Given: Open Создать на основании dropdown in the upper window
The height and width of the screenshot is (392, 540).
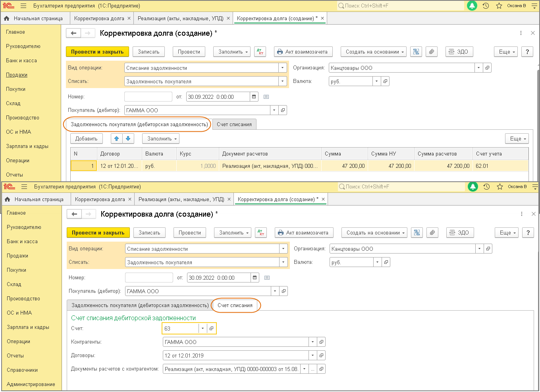Looking at the screenshot, I should [374, 52].
